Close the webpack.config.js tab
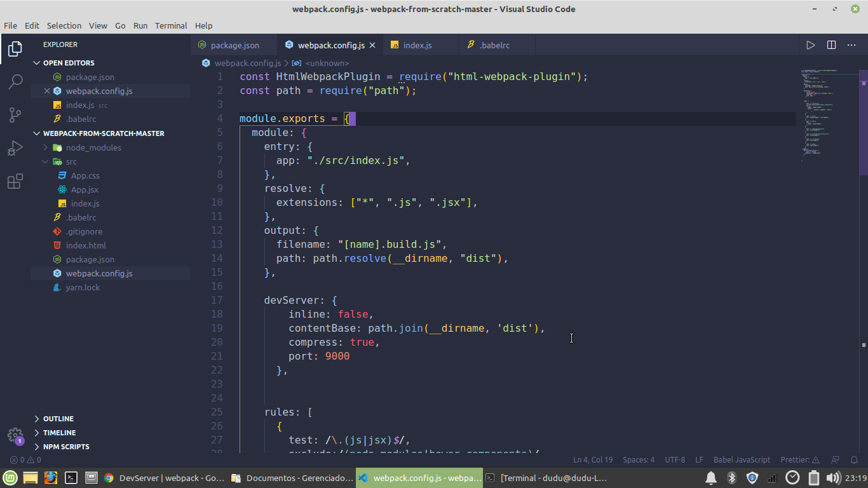The height and width of the screenshot is (488, 868). click(x=372, y=45)
